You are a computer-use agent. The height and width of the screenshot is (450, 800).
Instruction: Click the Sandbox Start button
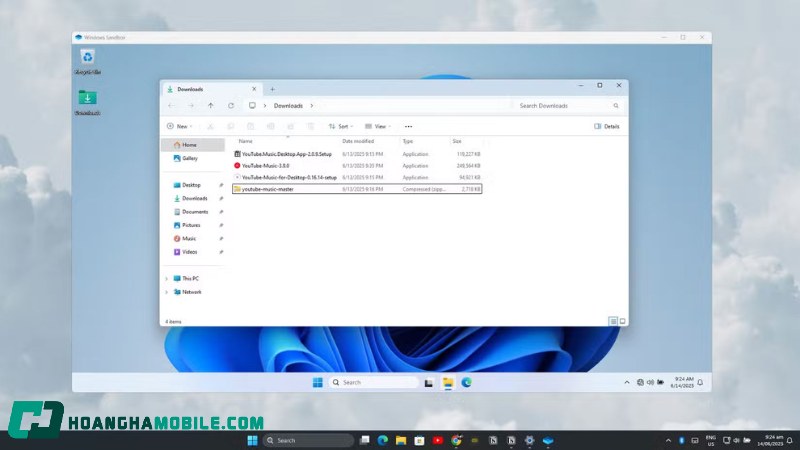[317, 382]
